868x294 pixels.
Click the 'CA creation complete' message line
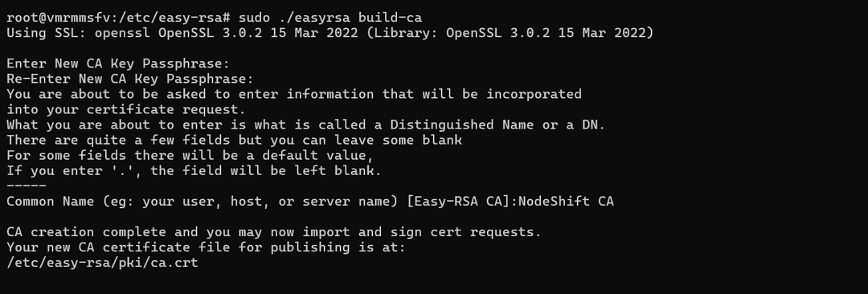[x=273, y=232]
